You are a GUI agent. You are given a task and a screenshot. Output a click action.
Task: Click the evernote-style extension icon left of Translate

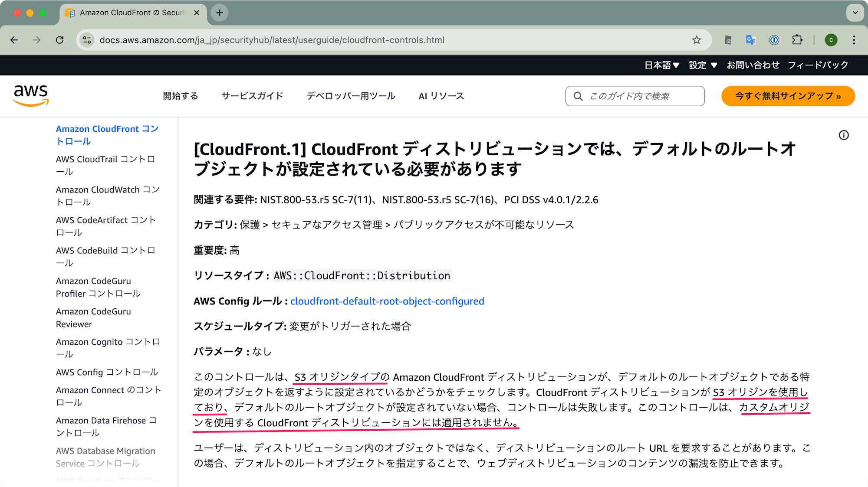pos(728,40)
